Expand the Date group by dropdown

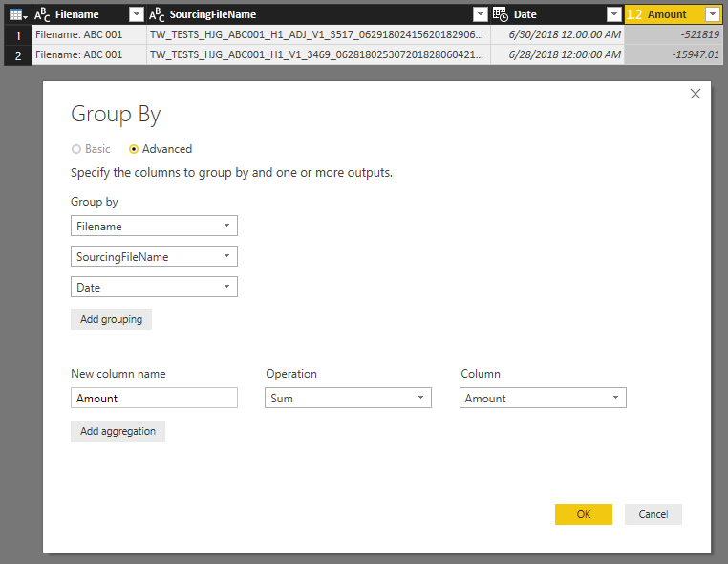(154, 287)
